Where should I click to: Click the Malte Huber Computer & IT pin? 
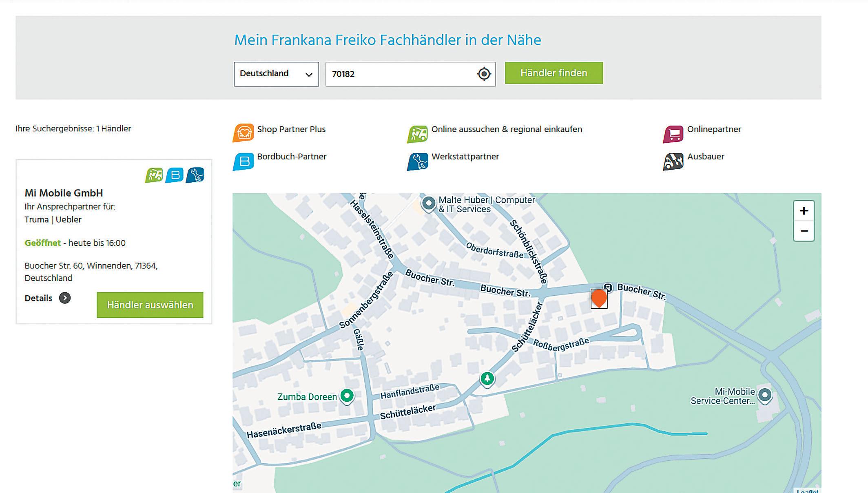(428, 203)
